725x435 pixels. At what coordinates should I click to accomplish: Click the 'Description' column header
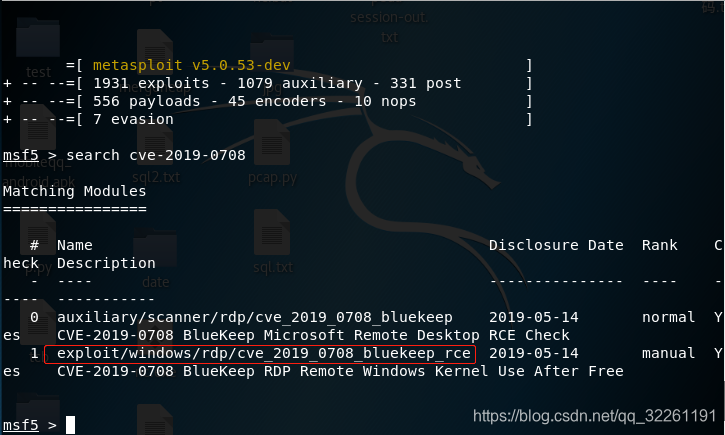(x=106, y=263)
